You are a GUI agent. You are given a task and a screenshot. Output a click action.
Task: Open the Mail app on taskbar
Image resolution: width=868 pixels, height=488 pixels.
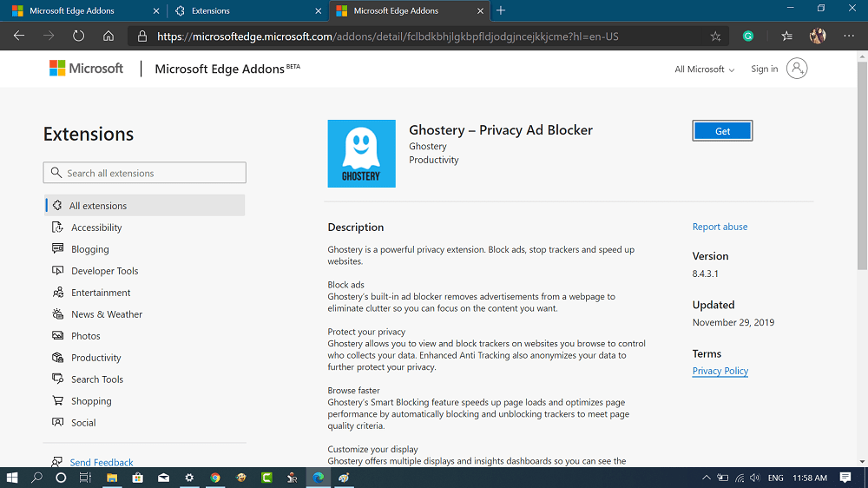(x=163, y=478)
